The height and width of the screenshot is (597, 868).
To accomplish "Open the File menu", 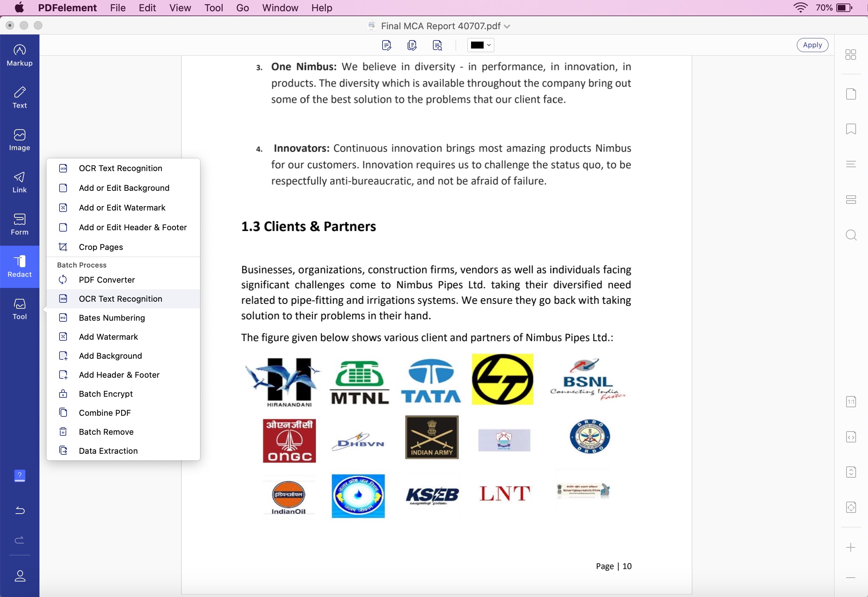I will pos(118,8).
